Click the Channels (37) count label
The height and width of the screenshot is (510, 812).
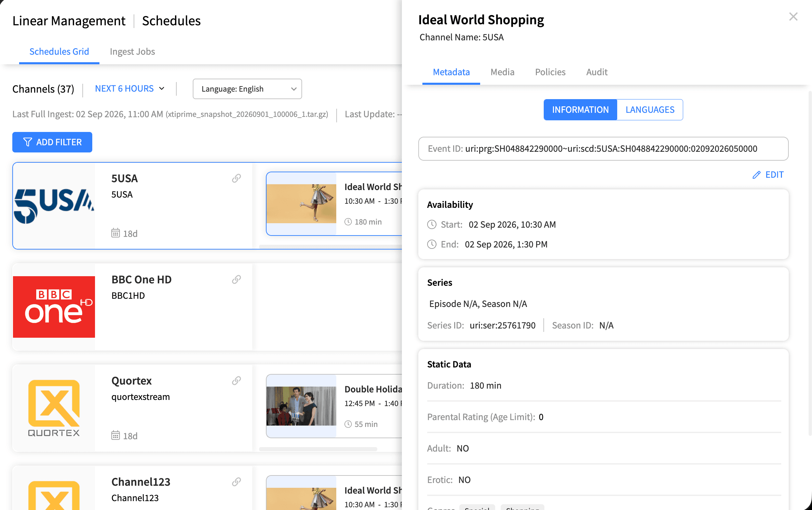[x=43, y=89]
